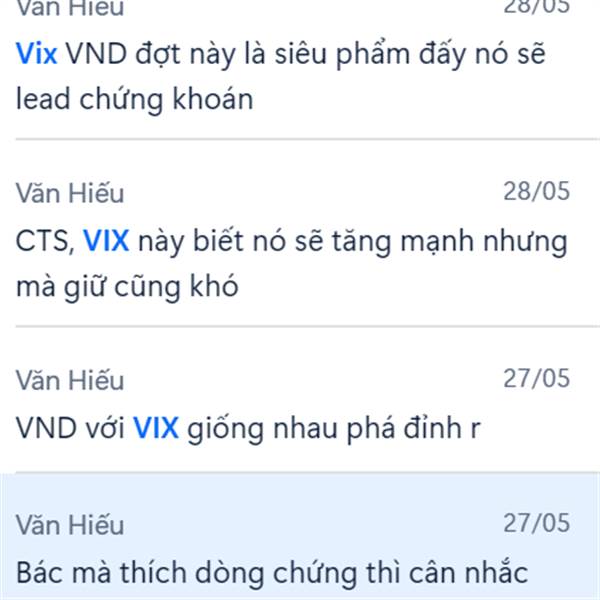This screenshot has width=600, height=600.
Task: Click date 27/05 on the highlighted message
Action: click(x=536, y=523)
